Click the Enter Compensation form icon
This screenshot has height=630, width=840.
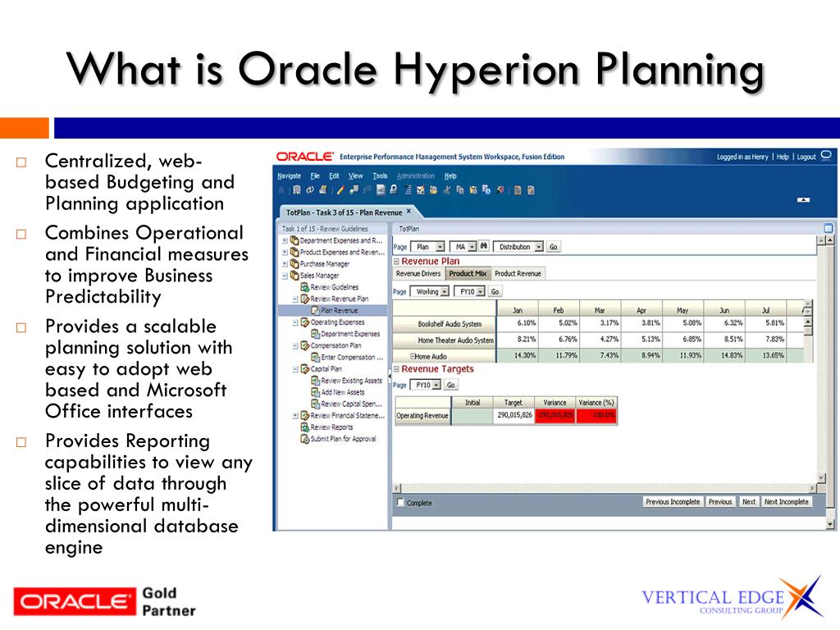pos(316,358)
